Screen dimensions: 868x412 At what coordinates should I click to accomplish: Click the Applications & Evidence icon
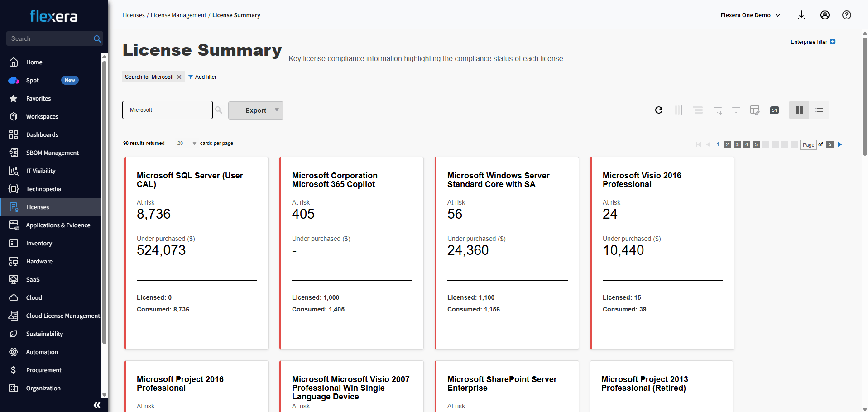tap(14, 225)
